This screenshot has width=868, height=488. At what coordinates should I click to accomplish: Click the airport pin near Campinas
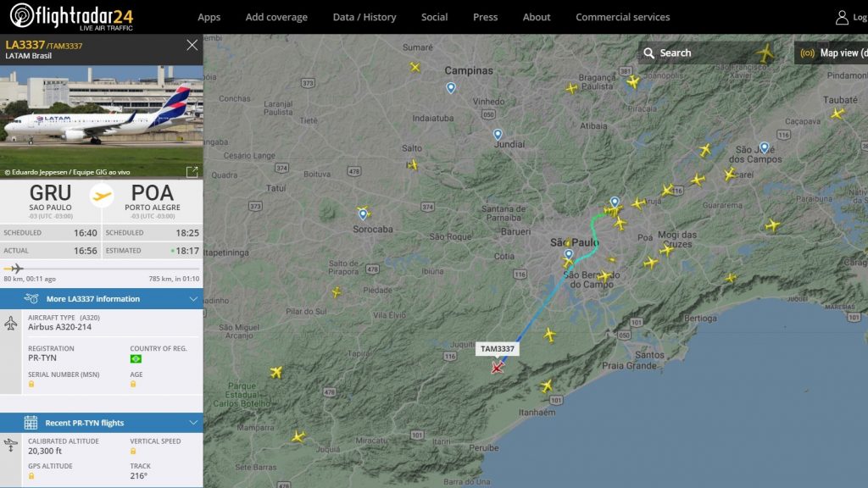[x=451, y=88]
